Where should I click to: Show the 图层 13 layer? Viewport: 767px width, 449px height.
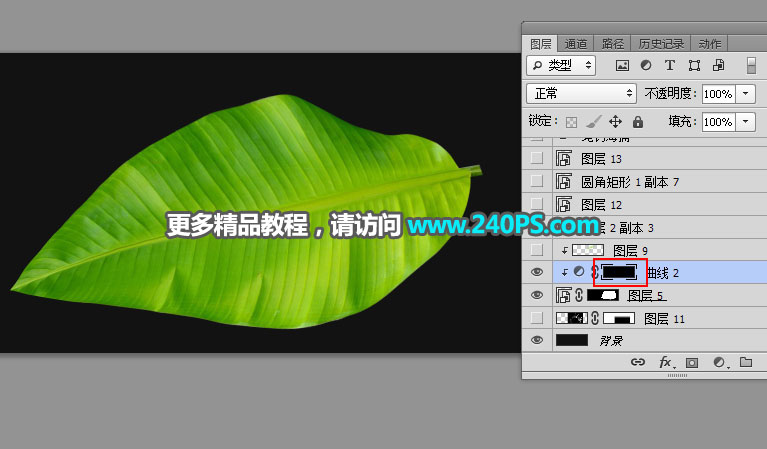[537, 158]
